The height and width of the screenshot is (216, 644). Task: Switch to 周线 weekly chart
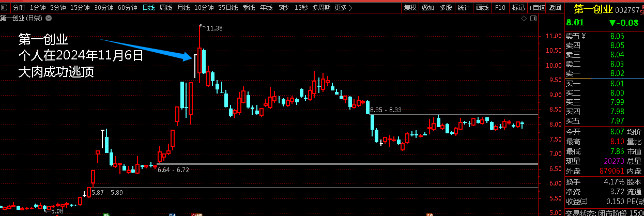pyautogui.click(x=165, y=8)
